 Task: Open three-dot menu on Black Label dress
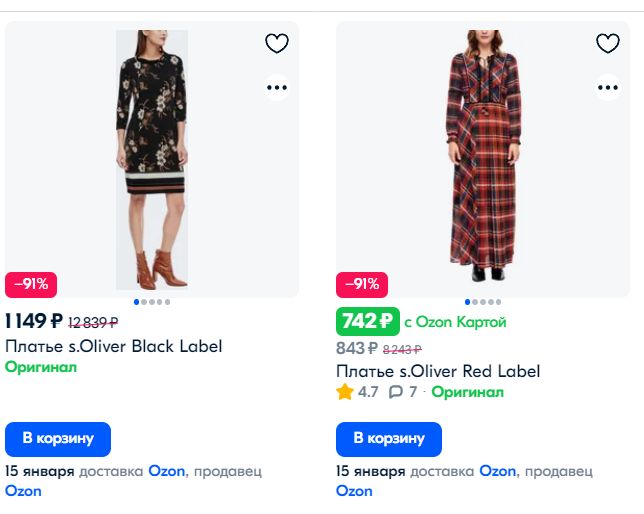coord(277,87)
